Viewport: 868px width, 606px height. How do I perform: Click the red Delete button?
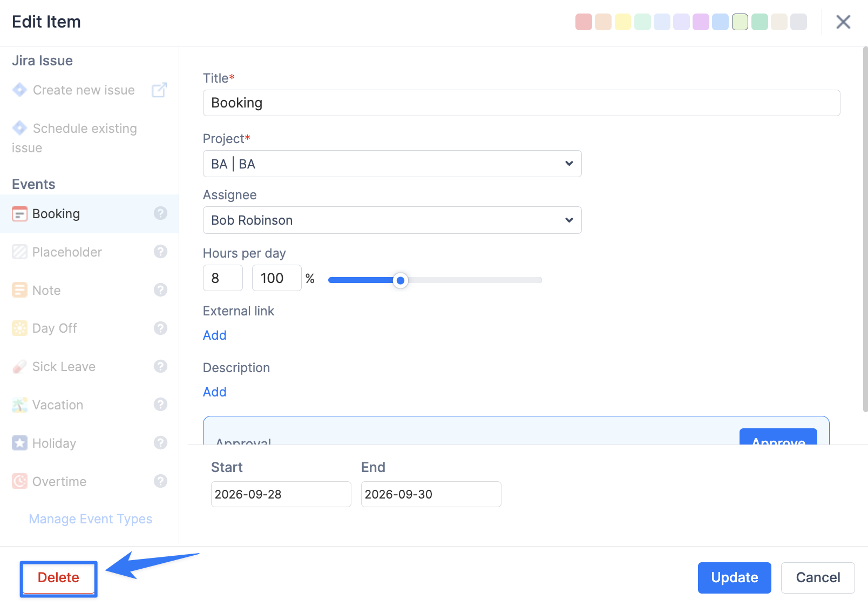click(x=58, y=578)
